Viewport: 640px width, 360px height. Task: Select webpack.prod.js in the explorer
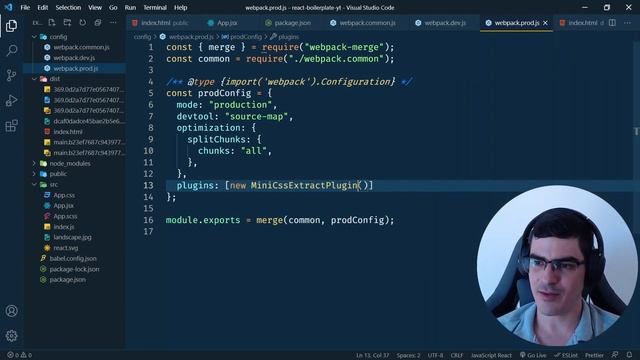76,69
